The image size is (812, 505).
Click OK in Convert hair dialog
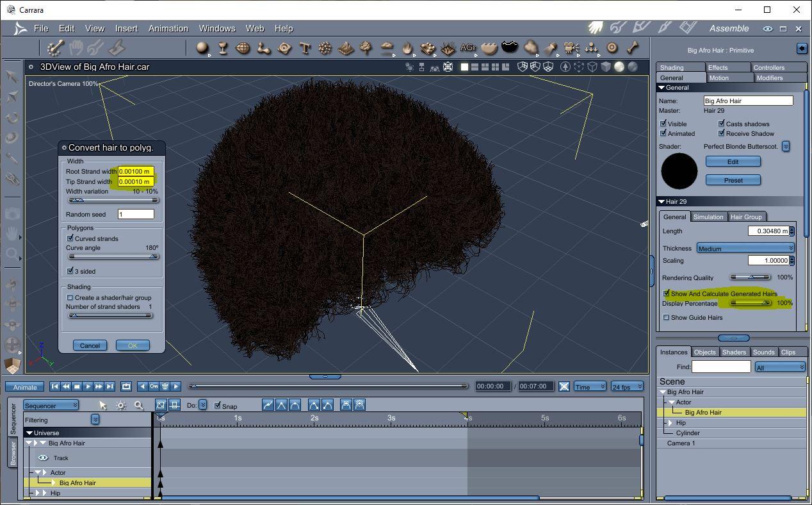click(x=133, y=345)
